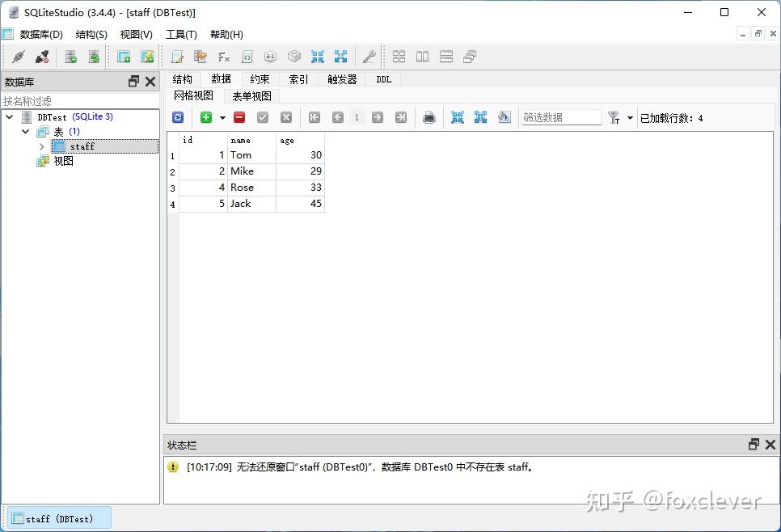
Task: Click the inward arrows icon in data toolbar
Action: pyautogui.click(x=458, y=117)
